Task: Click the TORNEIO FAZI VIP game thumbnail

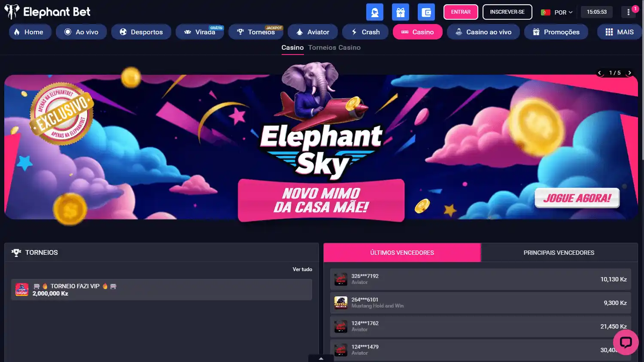Action: click(x=22, y=290)
